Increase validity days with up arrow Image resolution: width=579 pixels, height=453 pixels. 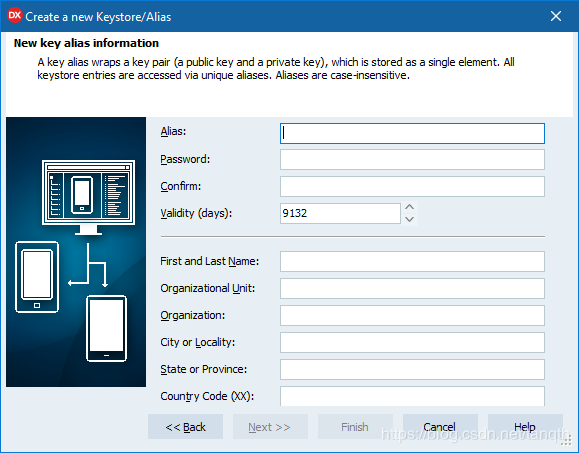coord(409,207)
